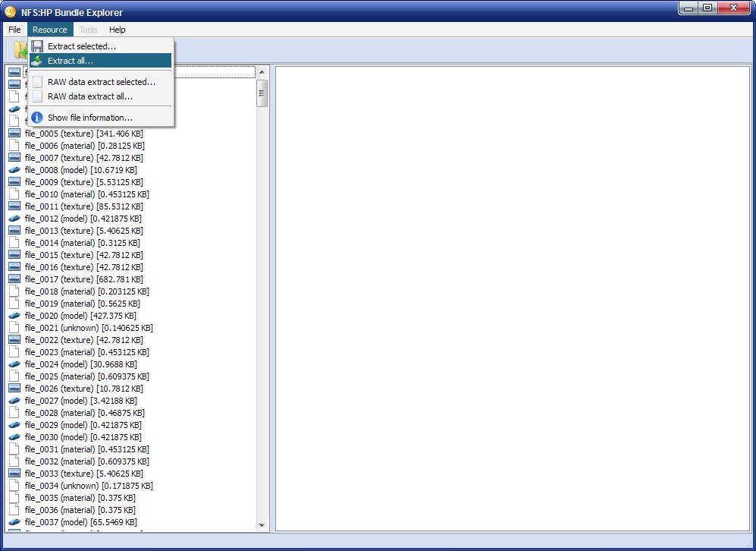This screenshot has width=756, height=551.
Task: Click the file list scroll up arrow
Action: coord(262,72)
